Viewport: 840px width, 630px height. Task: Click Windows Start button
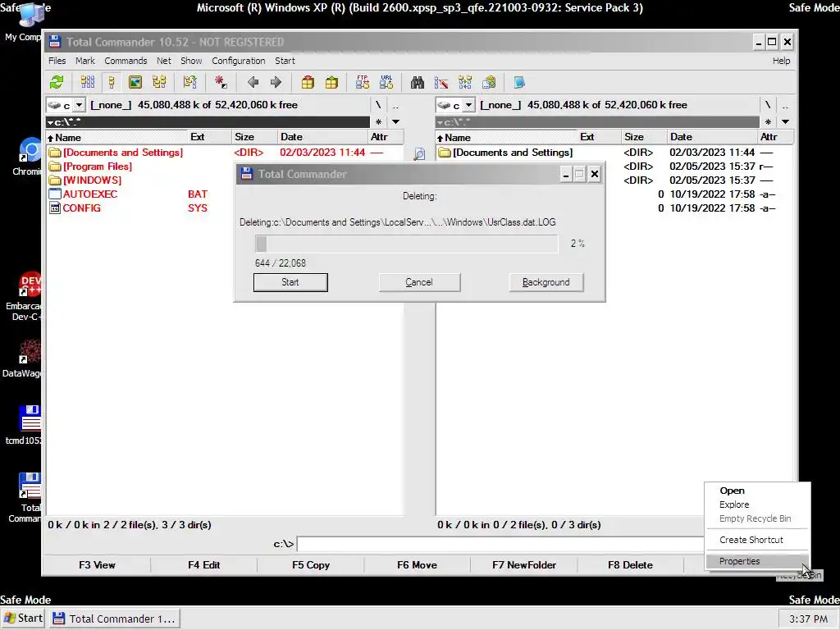tap(24, 619)
